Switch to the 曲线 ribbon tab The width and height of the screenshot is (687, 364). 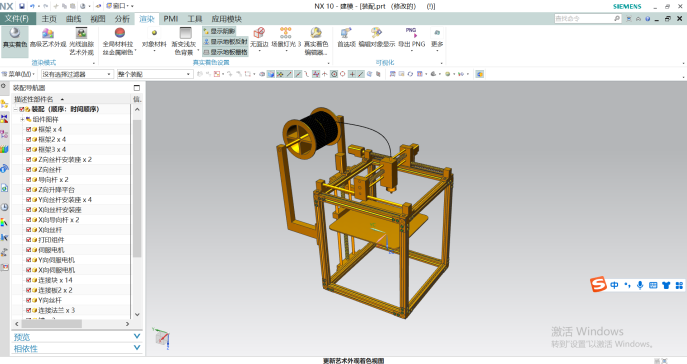[74, 19]
